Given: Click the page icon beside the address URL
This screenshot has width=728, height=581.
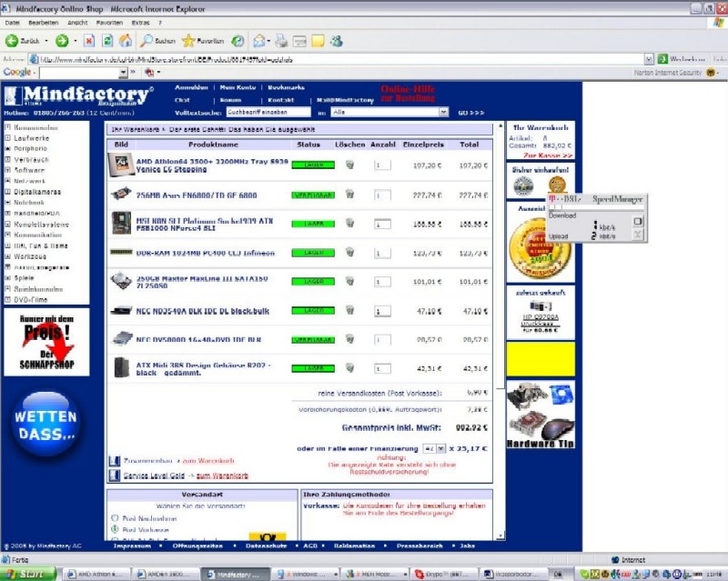Looking at the screenshot, I should (34, 59).
